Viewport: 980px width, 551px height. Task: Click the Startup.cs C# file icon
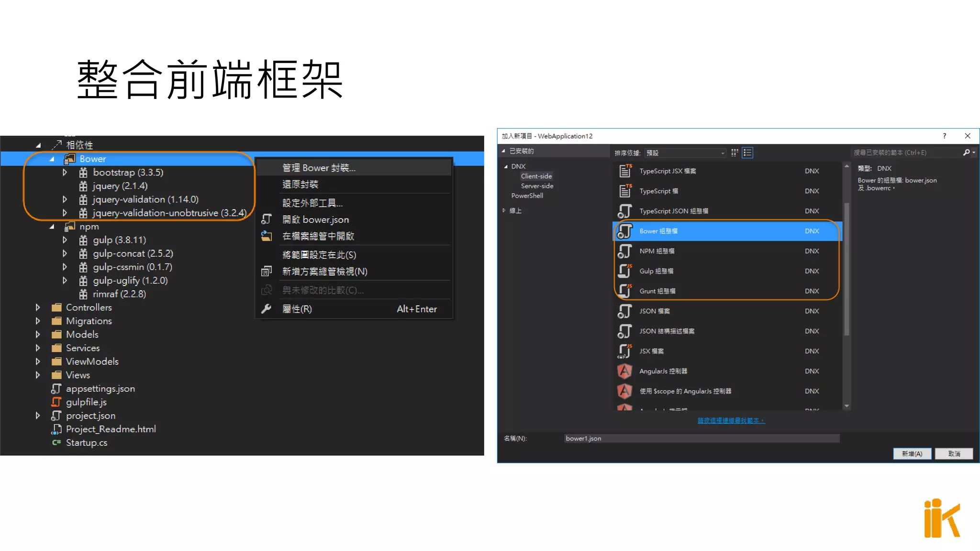56,442
